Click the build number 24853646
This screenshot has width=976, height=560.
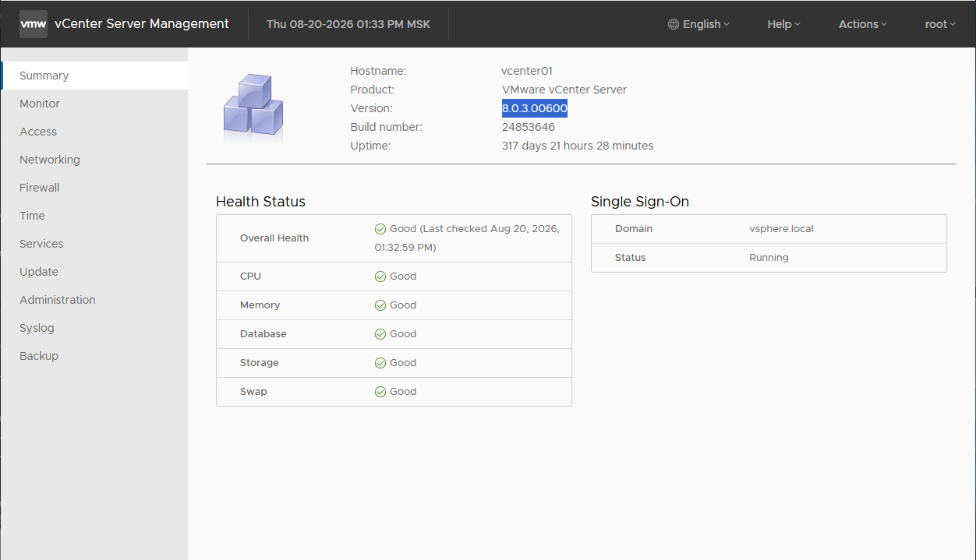pyautogui.click(x=529, y=127)
